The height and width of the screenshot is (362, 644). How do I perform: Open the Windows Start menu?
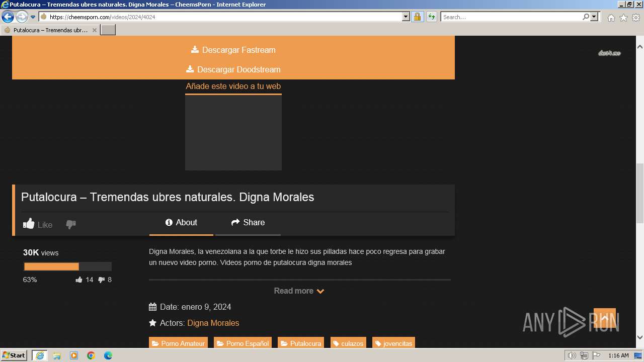point(14,355)
